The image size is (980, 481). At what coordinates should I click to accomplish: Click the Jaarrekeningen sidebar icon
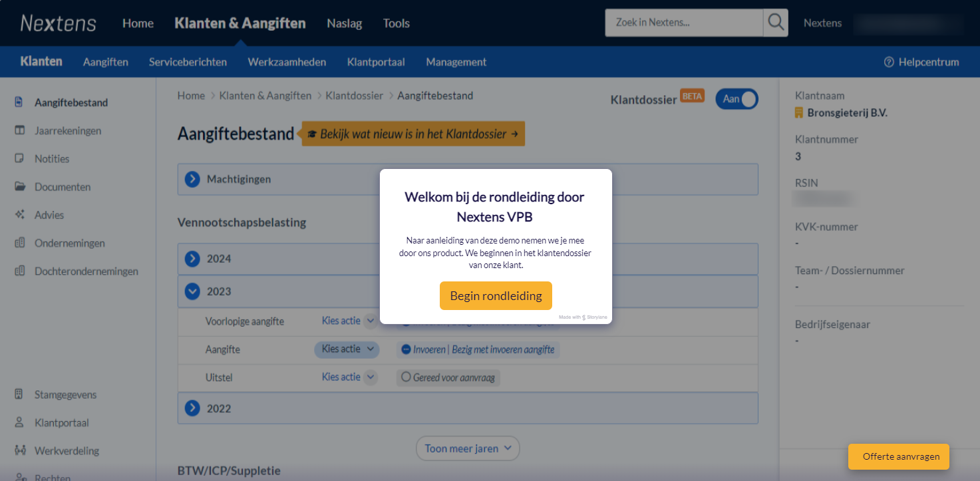[x=19, y=130]
